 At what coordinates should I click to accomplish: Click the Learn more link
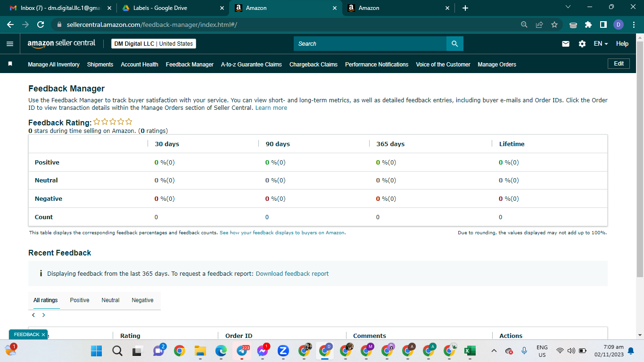tap(271, 108)
